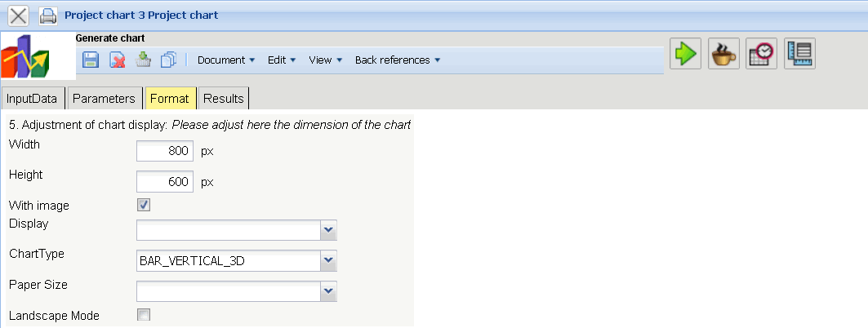Image resolution: width=868 pixels, height=328 pixels.
Task: Click the ruler list icon
Action: click(x=799, y=54)
